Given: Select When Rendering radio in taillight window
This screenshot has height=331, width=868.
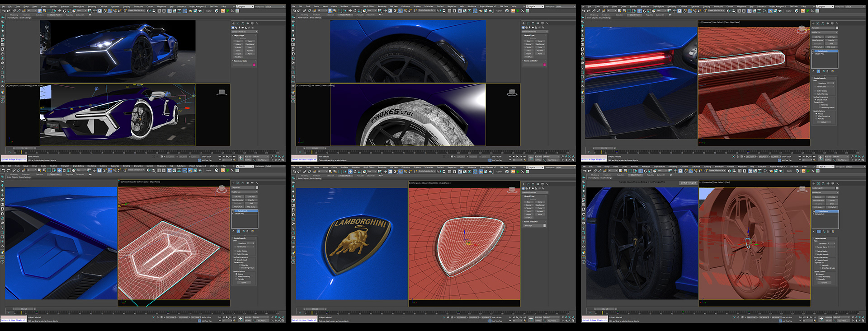Looking at the screenshot, I should (x=816, y=116).
